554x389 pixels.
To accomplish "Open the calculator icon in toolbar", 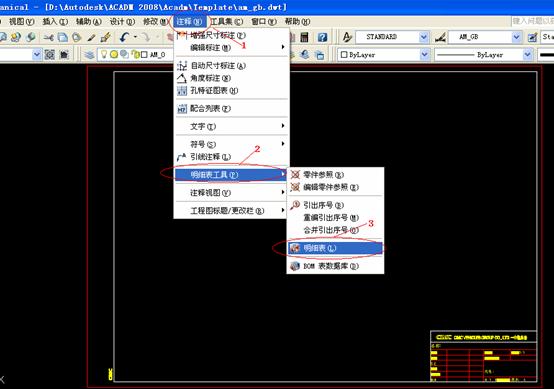I will (x=304, y=37).
